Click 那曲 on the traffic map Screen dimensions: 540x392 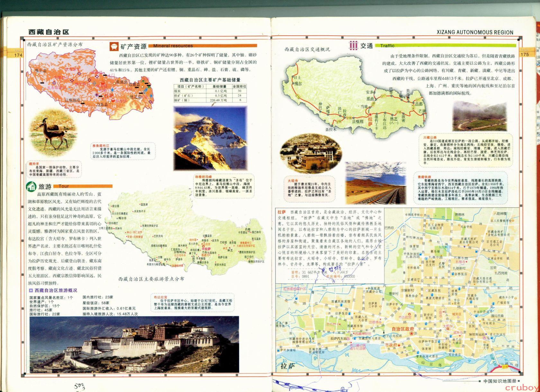click(370, 98)
